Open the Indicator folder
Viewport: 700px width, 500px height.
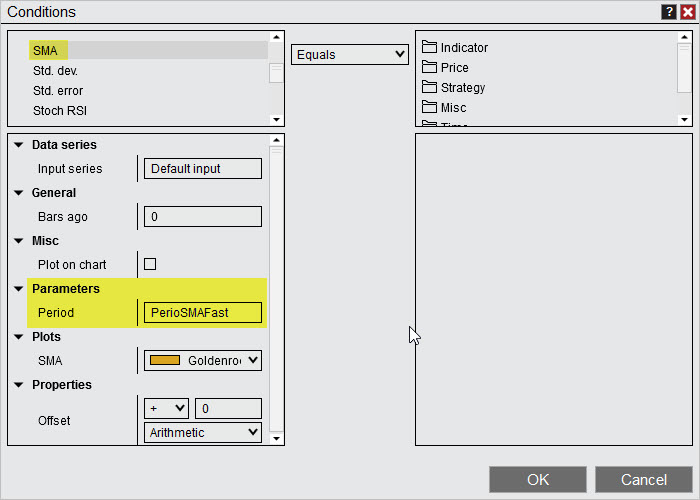pyautogui.click(x=455, y=47)
